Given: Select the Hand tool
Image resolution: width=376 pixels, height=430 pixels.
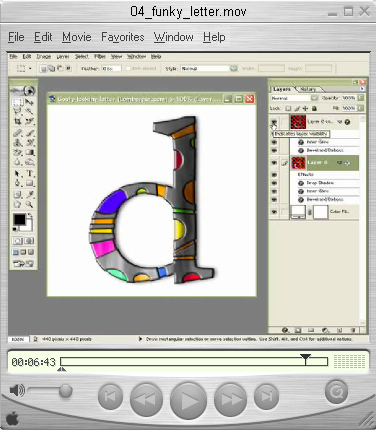Looking at the screenshot, I should [x=18, y=204].
